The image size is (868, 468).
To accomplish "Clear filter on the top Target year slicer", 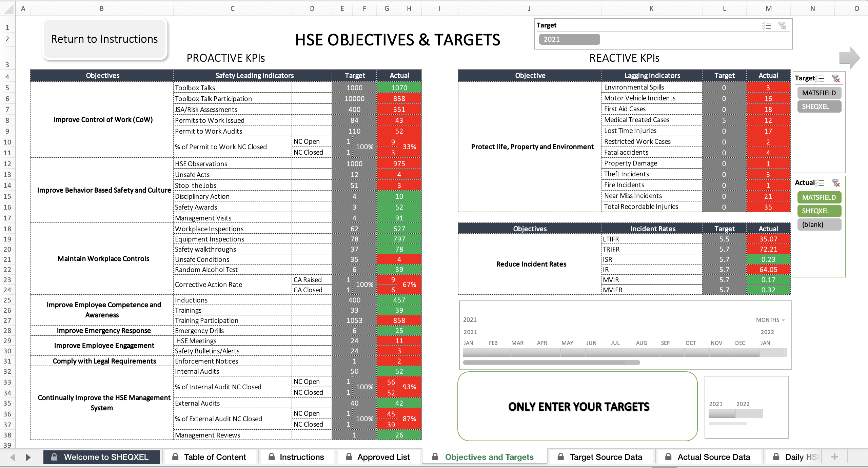I will coord(782,26).
